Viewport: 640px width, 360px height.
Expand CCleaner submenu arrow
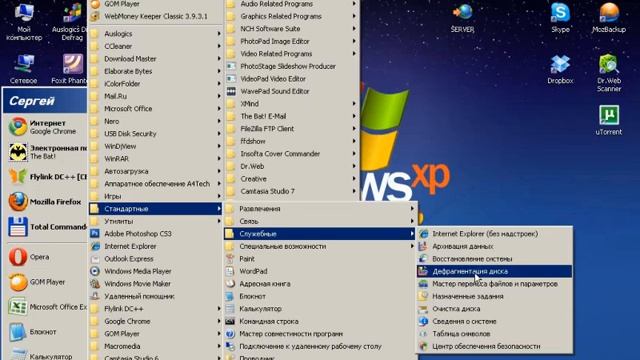tap(219, 46)
